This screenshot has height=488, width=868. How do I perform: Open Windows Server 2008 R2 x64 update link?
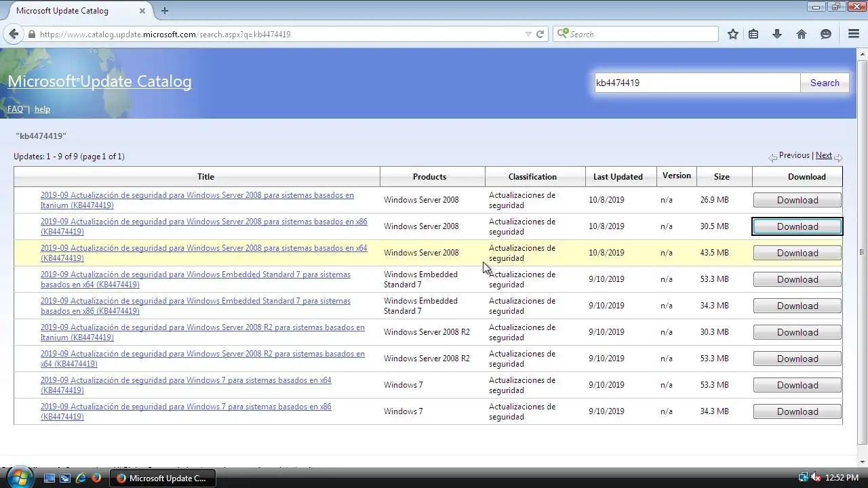point(202,359)
